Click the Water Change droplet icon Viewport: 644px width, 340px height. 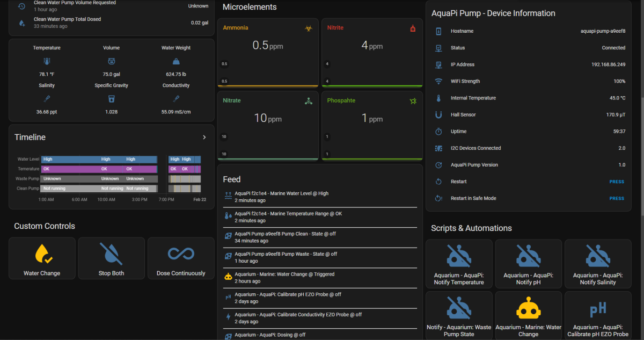(42, 254)
